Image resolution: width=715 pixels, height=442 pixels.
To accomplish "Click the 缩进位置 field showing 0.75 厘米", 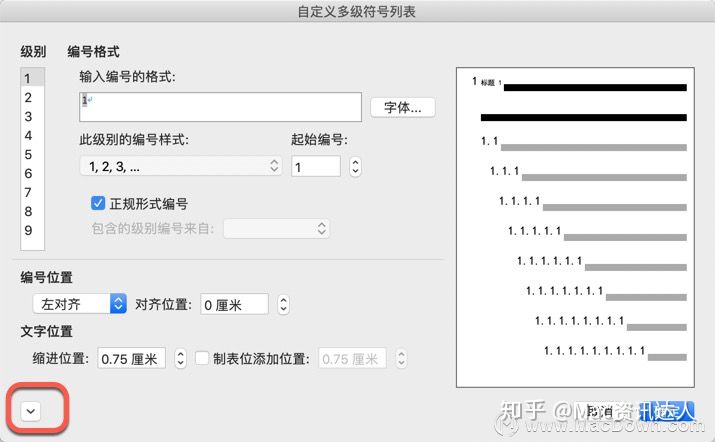I will click(131, 359).
